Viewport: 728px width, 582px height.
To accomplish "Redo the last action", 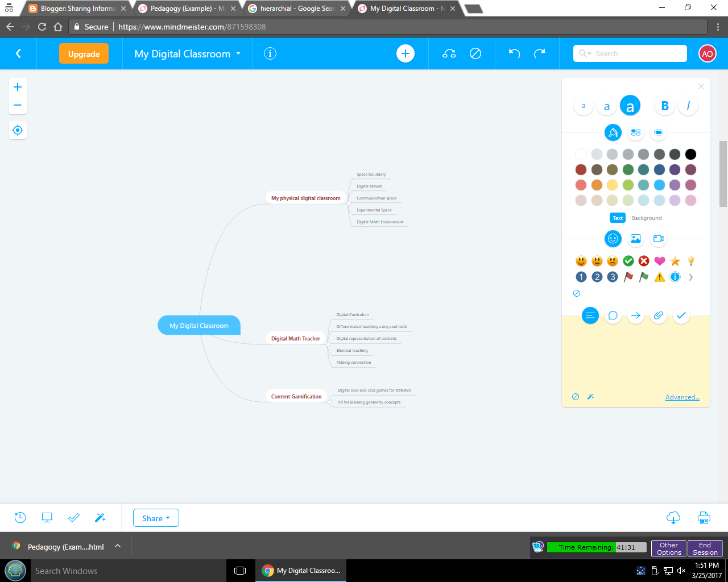I will point(540,53).
